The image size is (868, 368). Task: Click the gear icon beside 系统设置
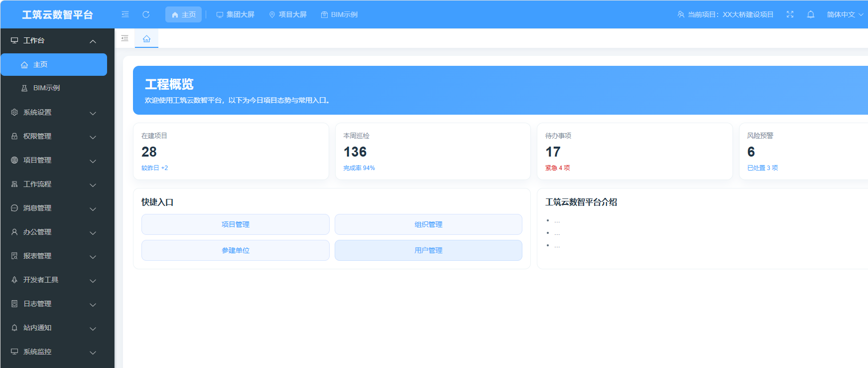(x=14, y=112)
